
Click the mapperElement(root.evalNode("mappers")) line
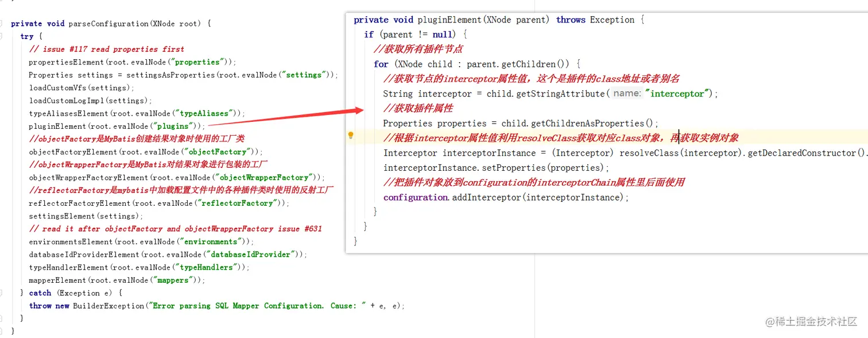point(117,280)
